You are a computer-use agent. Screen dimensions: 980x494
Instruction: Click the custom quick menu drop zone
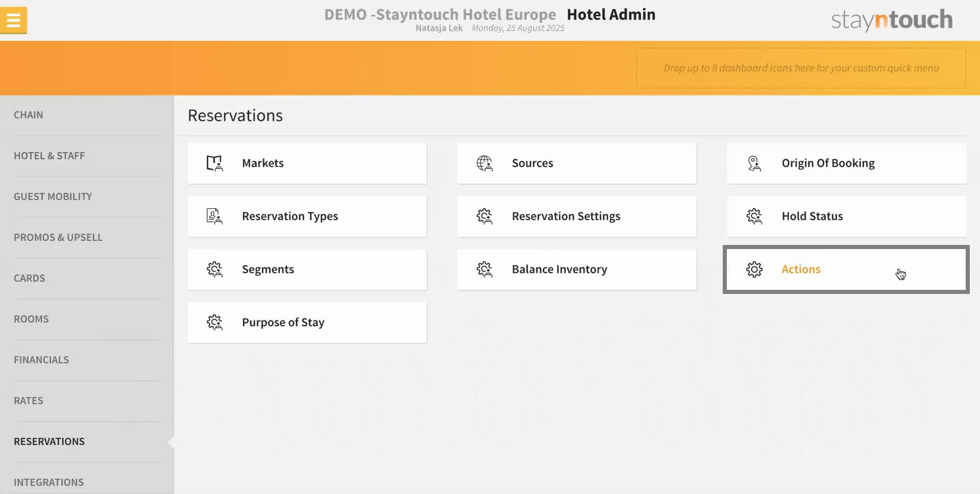pyautogui.click(x=801, y=68)
